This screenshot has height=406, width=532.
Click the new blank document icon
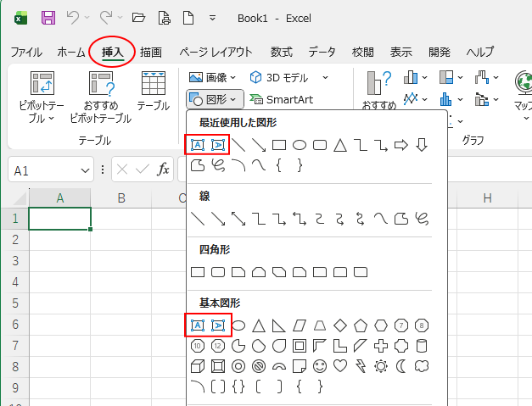(x=188, y=18)
